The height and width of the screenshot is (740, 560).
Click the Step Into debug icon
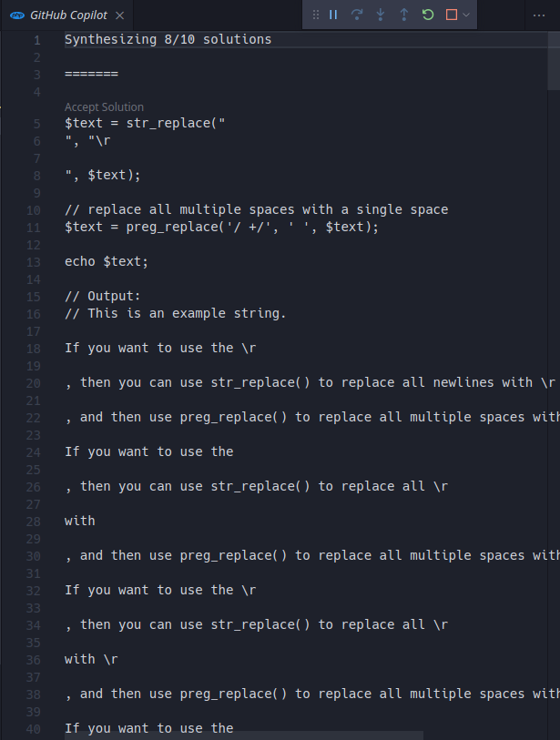click(x=382, y=15)
